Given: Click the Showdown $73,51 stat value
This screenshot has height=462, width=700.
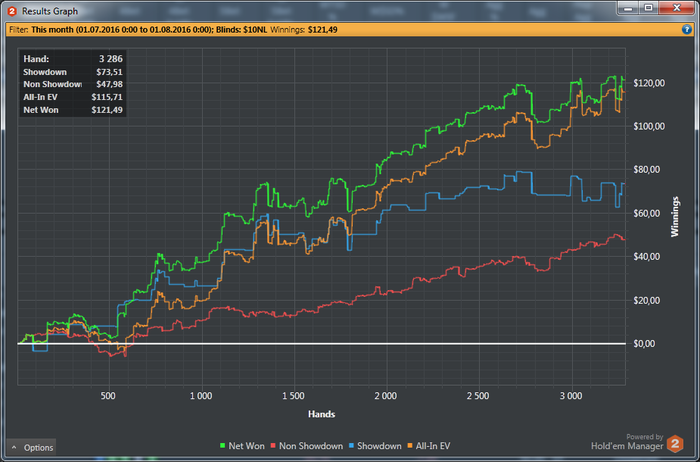Looking at the screenshot, I should 109,72.
